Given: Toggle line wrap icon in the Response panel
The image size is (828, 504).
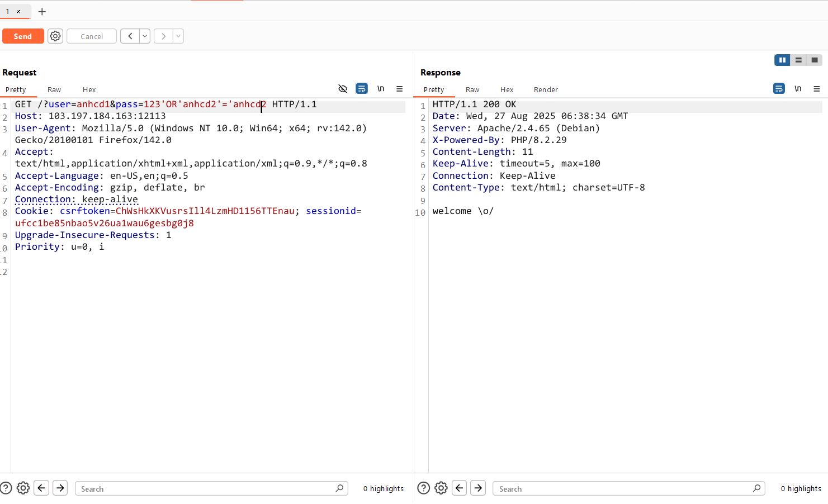Looking at the screenshot, I should tap(779, 89).
